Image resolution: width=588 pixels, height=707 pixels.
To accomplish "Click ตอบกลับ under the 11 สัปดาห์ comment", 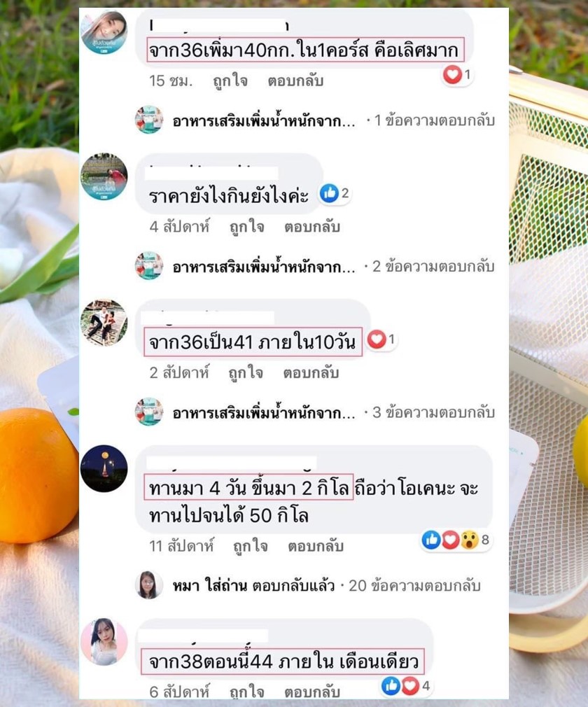I will (316, 546).
